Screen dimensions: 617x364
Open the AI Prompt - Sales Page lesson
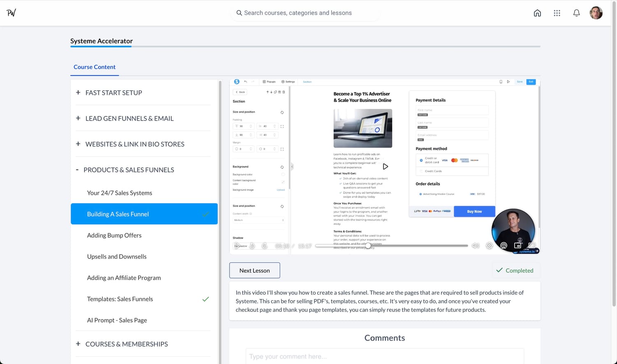point(144,320)
